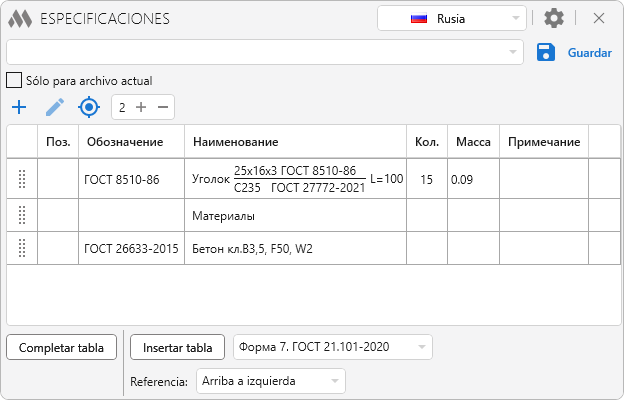Click the Guardar link
Screen dimensions: 624x400
coord(589,53)
